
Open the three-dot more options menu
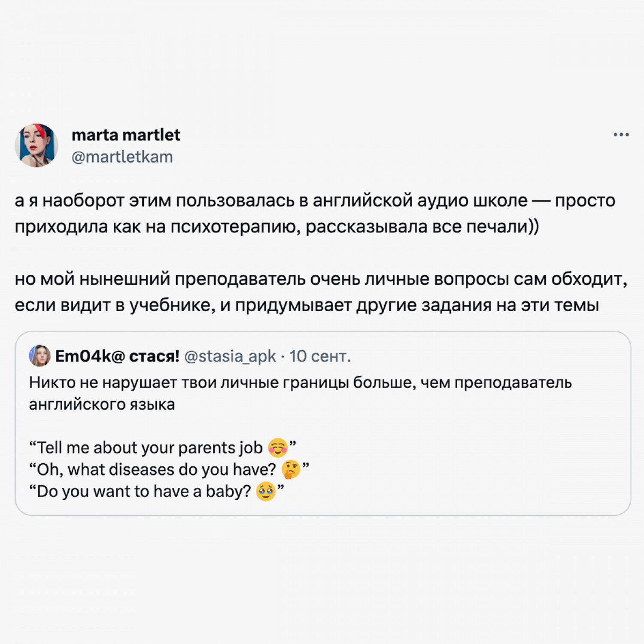coord(621,135)
